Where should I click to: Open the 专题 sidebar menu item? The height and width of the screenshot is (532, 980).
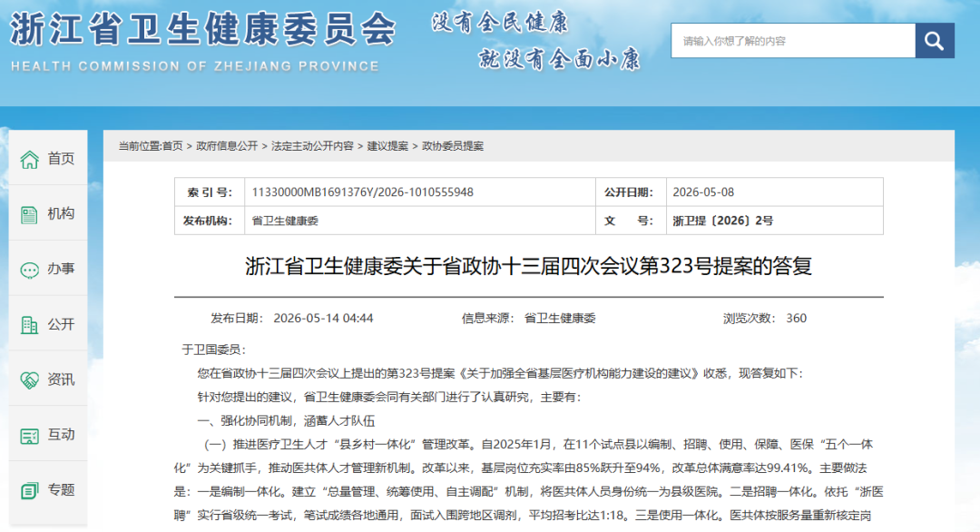[x=48, y=489]
